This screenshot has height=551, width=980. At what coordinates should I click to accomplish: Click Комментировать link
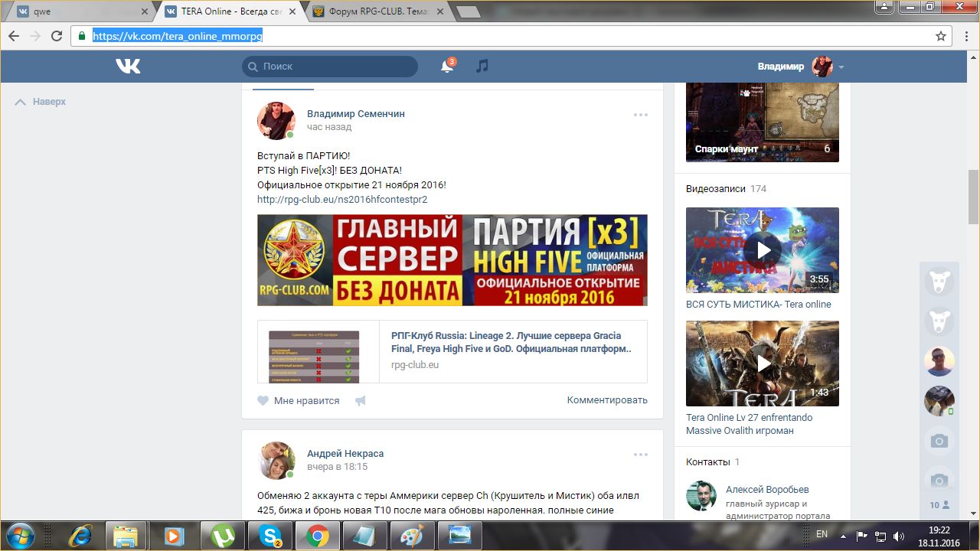click(607, 400)
